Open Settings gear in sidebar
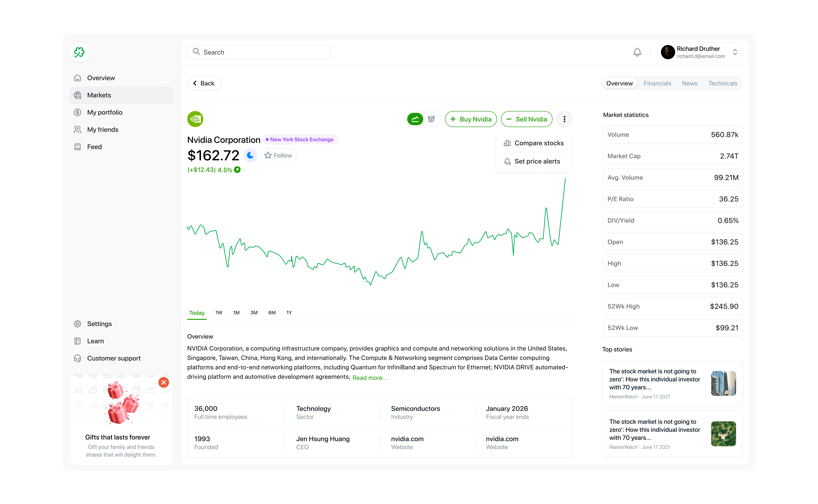 [x=77, y=324]
